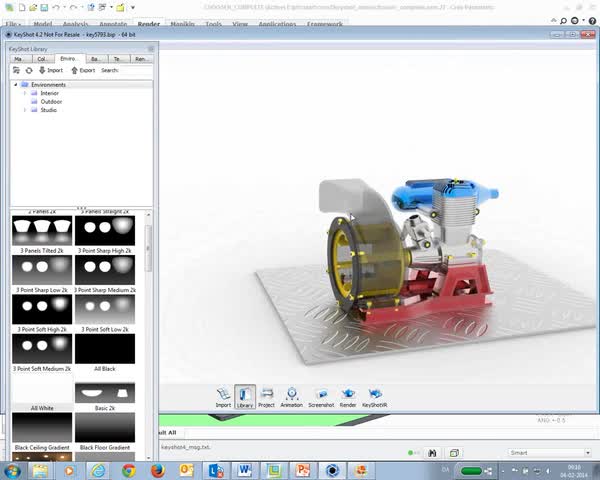600x480 pixels.
Task: Open the Project panel icon
Action: tap(266, 397)
